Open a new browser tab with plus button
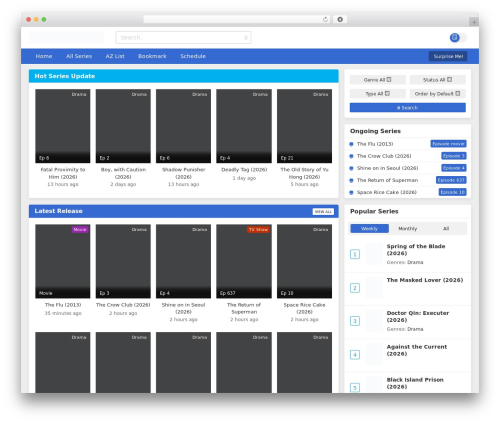Image resolution: width=500 pixels, height=423 pixels. (474, 22)
